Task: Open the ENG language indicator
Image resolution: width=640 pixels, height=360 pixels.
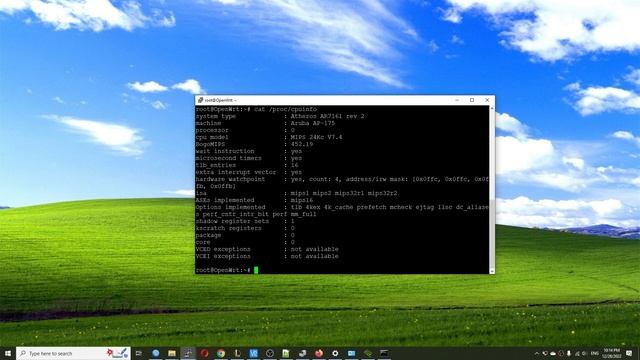Action: (x=595, y=353)
